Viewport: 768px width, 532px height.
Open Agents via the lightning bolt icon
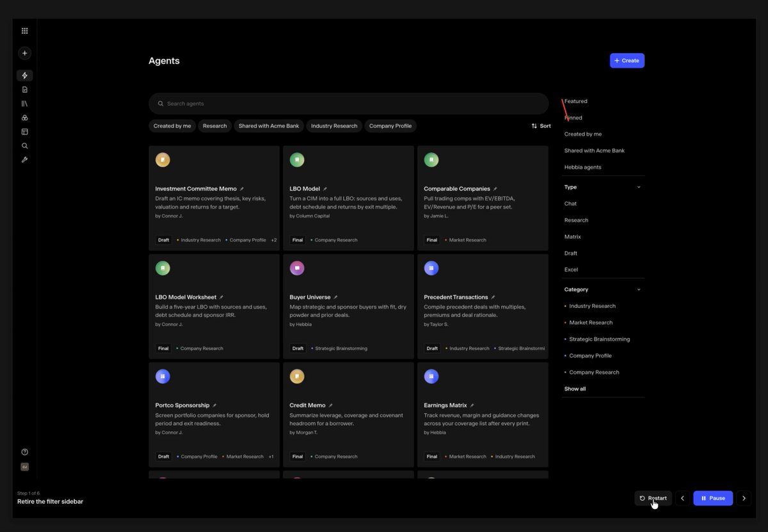(x=24, y=76)
